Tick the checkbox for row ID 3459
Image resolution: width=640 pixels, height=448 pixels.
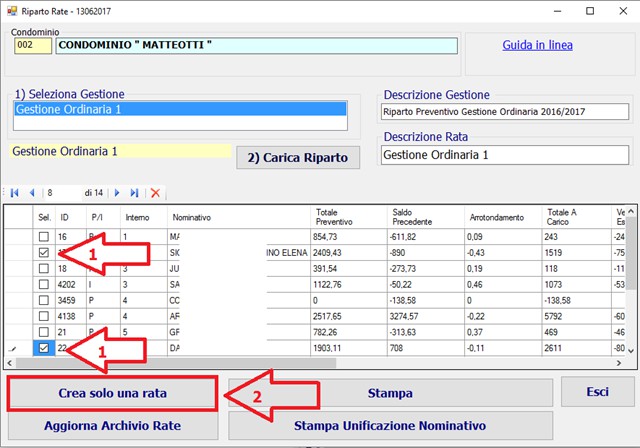click(44, 300)
